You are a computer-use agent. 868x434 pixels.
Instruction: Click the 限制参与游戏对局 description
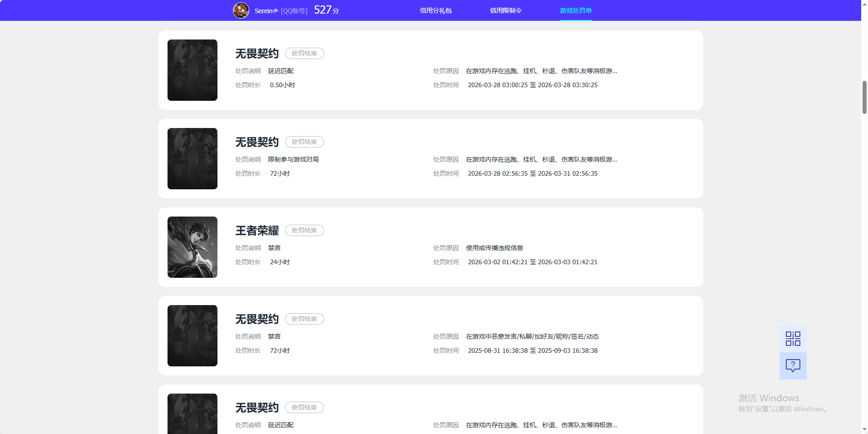(x=293, y=159)
